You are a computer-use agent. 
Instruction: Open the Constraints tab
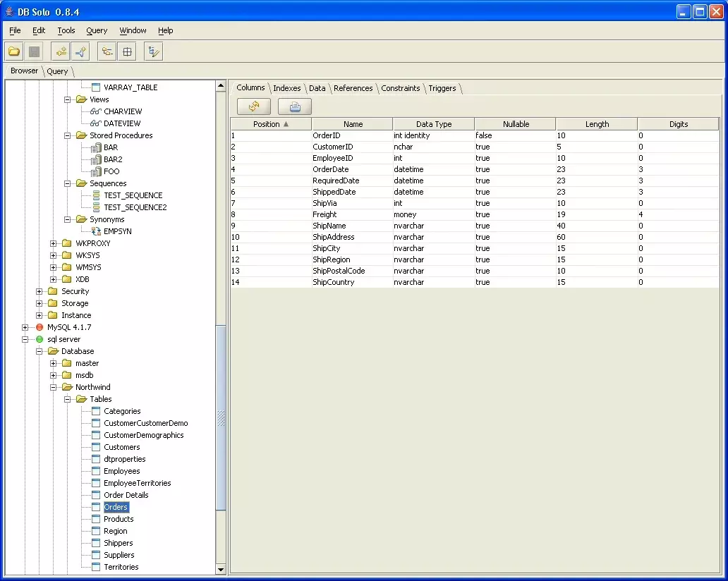401,88
